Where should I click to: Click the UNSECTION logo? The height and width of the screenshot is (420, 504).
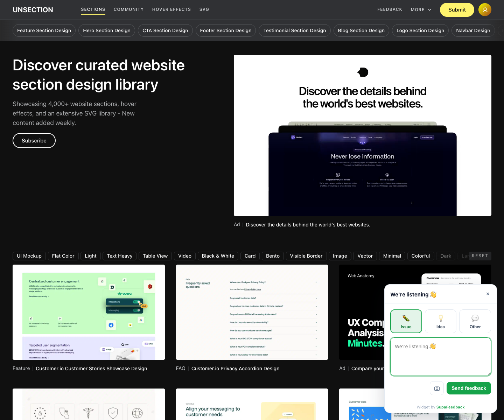[33, 10]
